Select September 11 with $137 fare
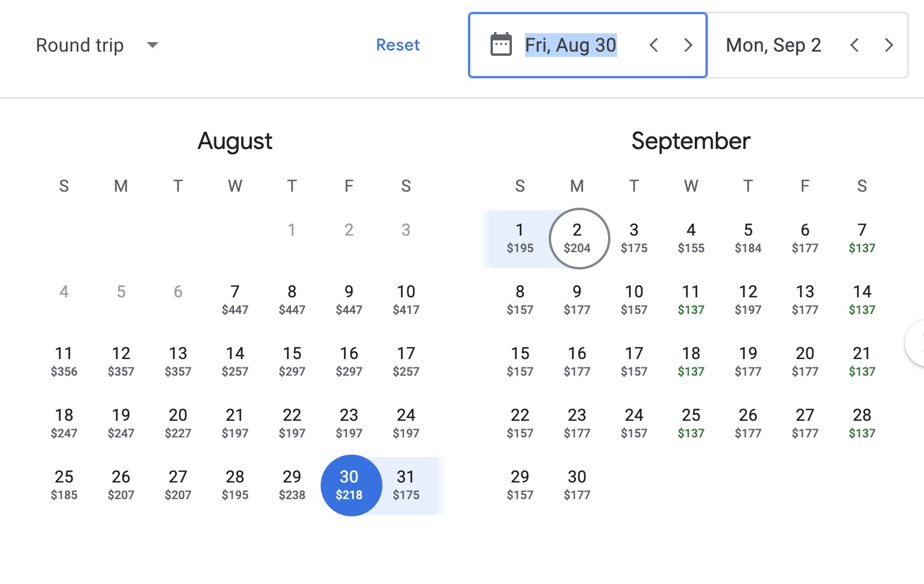 (x=691, y=299)
